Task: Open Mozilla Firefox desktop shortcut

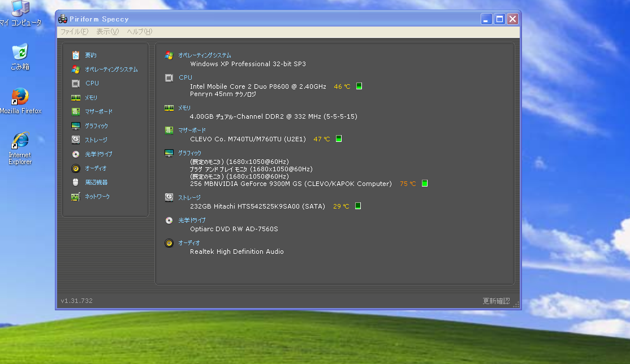Action: (20, 101)
